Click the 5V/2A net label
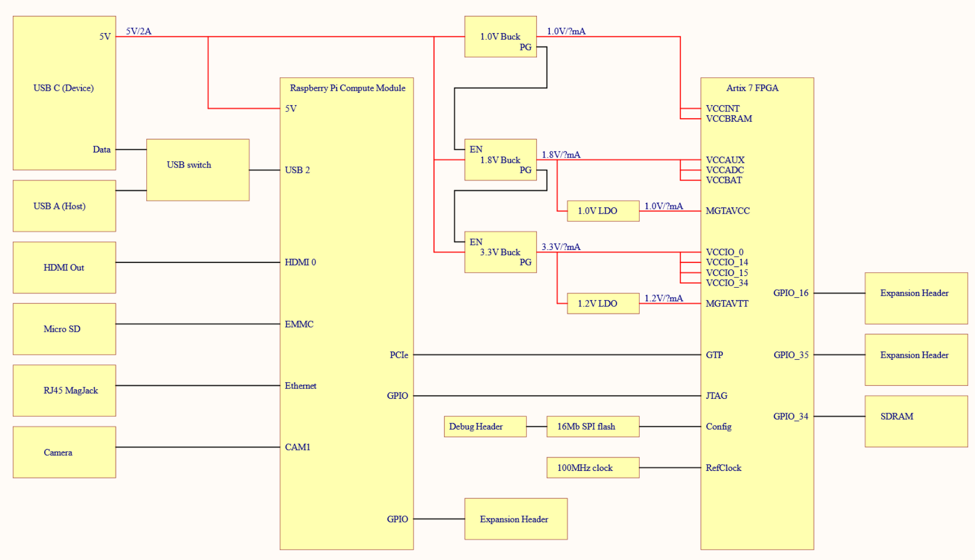Image resolution: width=975 pixels, height=560 pixels. 138,31
